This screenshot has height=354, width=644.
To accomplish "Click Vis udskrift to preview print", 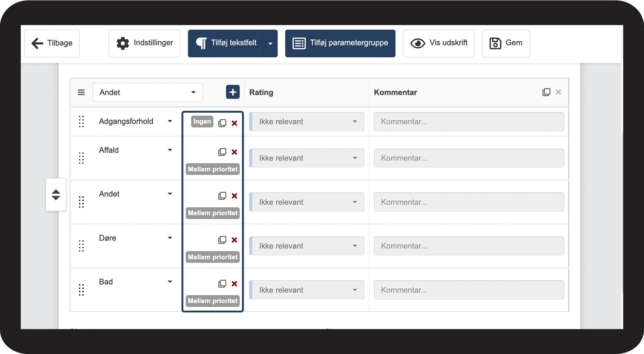I will 438,43.
